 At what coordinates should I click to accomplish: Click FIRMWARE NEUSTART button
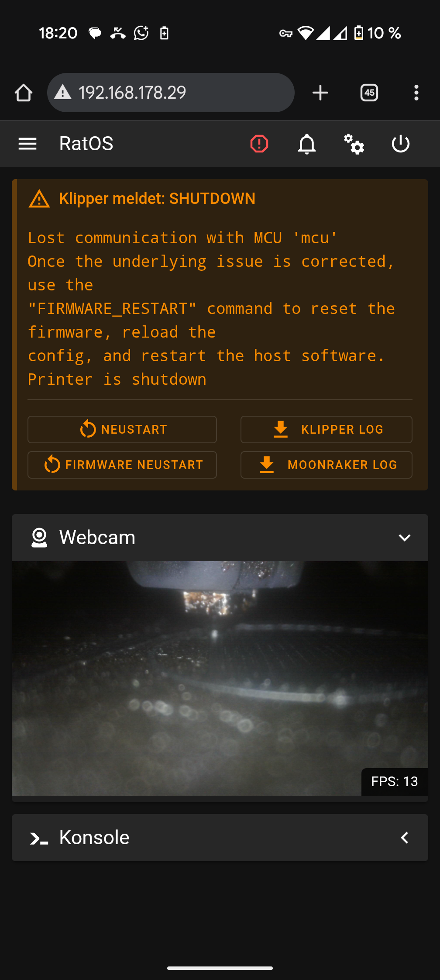tap(122, 465)
